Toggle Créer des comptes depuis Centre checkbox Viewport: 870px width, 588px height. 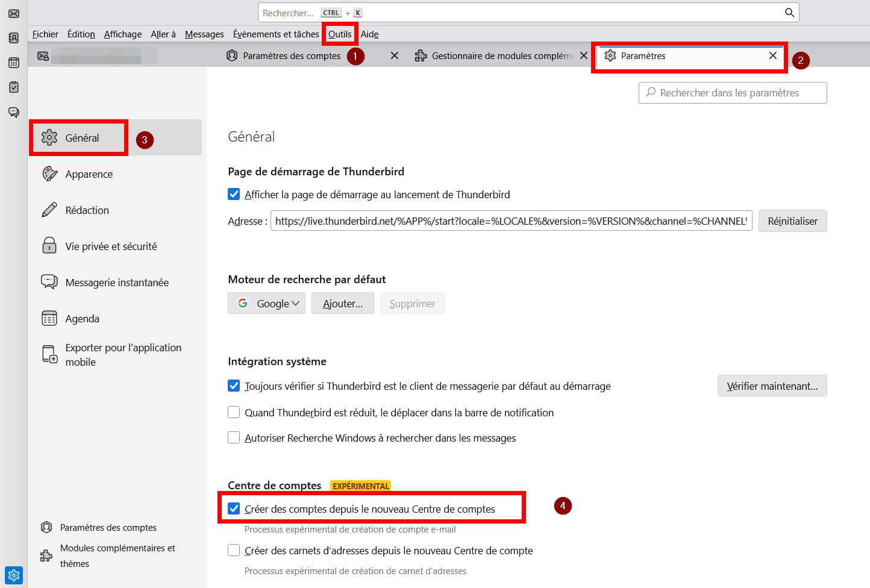[x=234, y=508]
